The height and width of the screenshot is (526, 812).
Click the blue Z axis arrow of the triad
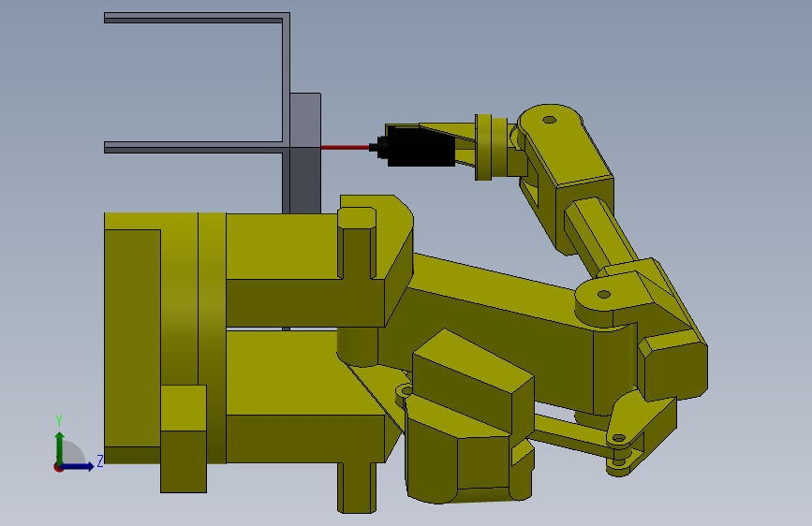point(78,466)
